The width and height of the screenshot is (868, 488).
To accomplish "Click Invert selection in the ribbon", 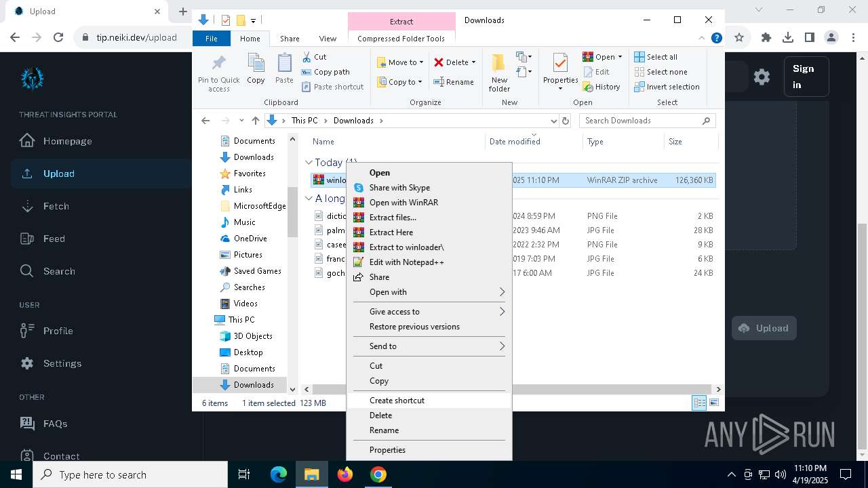I will point(667,87).
